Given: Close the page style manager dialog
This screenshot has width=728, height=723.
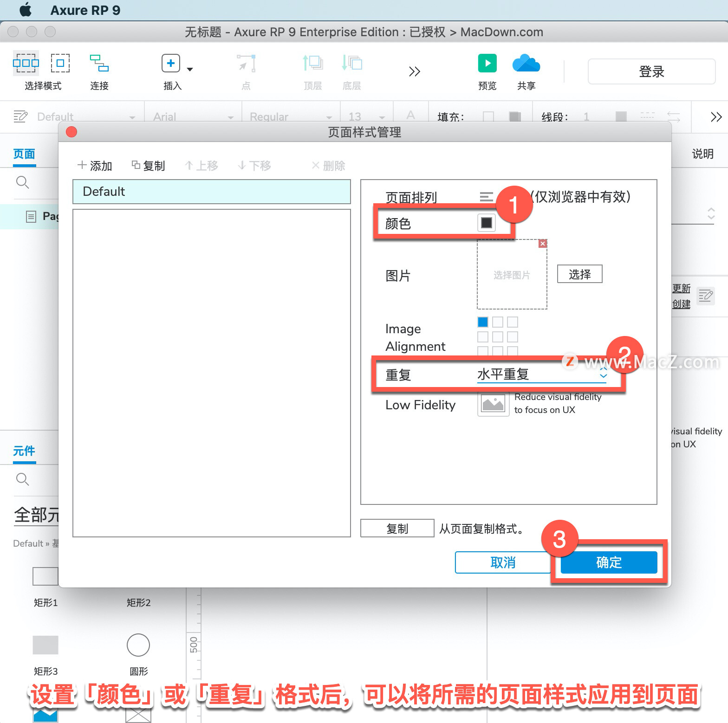Looking at the screenshot, I should 71,132.
